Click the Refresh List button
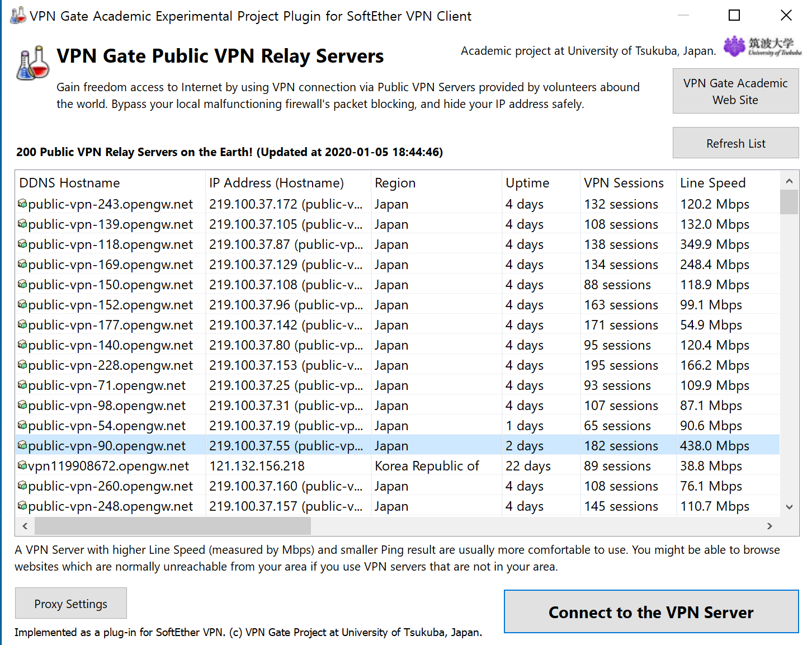Viewport: 812px width, 645px height. (735, 143)
